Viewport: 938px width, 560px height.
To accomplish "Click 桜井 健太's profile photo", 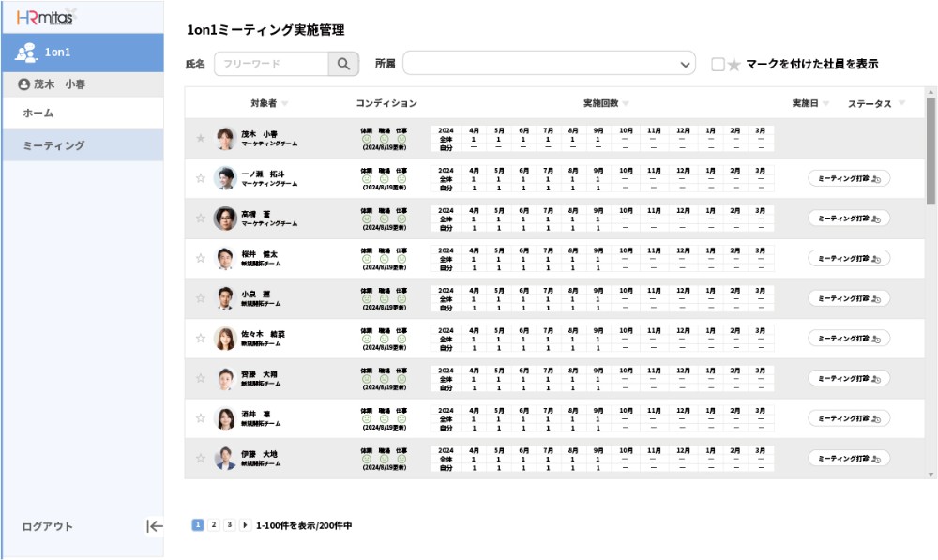I will click(x=223, y=256).
